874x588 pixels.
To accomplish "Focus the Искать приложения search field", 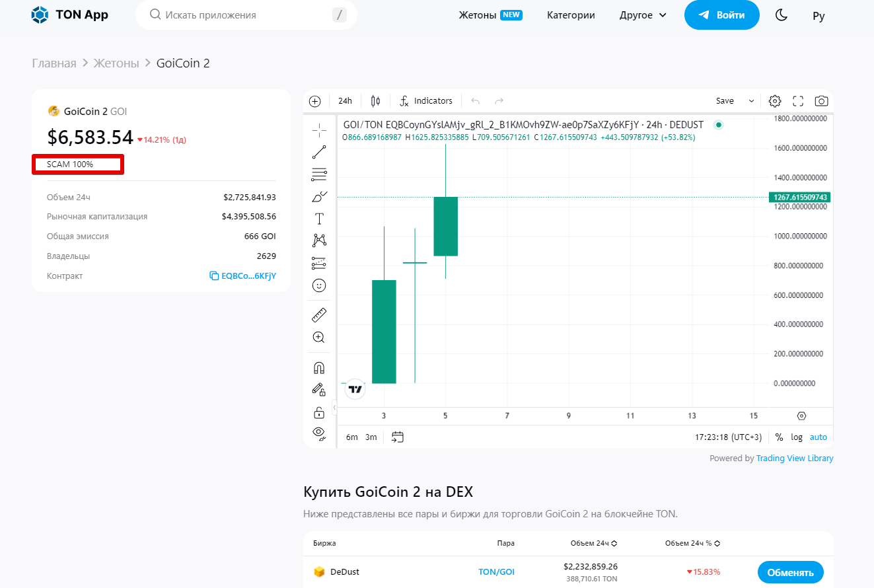I will pos(246,15).
